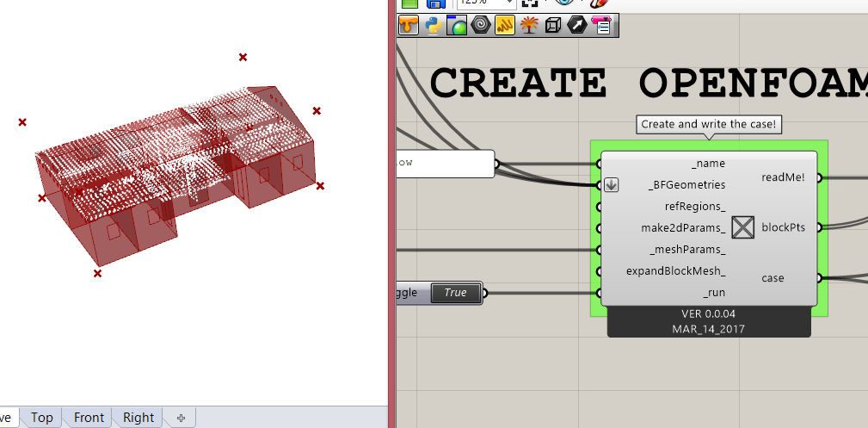The width and height of the screenshot is (868, 428).
Task: Switch to the Top viewport tab
Action: [41, 418]
